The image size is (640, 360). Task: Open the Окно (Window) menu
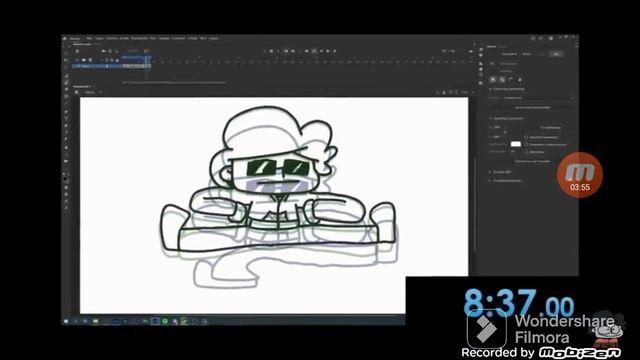tap(203, 38)
